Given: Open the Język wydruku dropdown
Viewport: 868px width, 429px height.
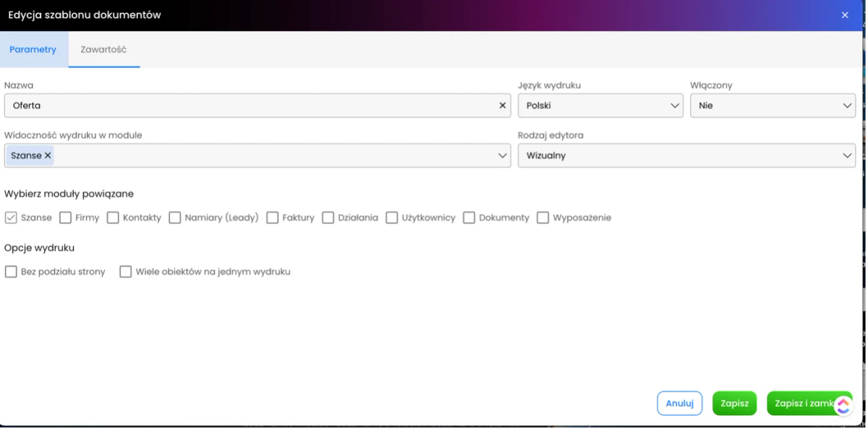Looking at the screenshot, I should click(600, 106).
